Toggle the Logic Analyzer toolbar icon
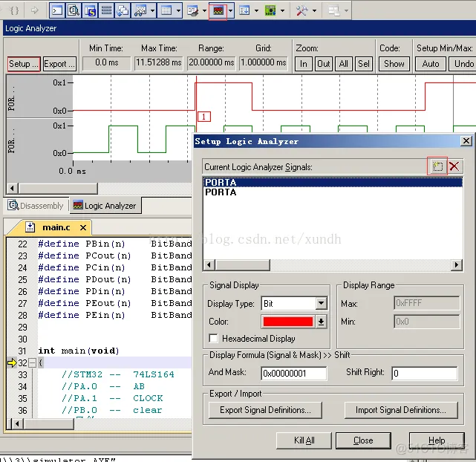 (x=218, y=10)
